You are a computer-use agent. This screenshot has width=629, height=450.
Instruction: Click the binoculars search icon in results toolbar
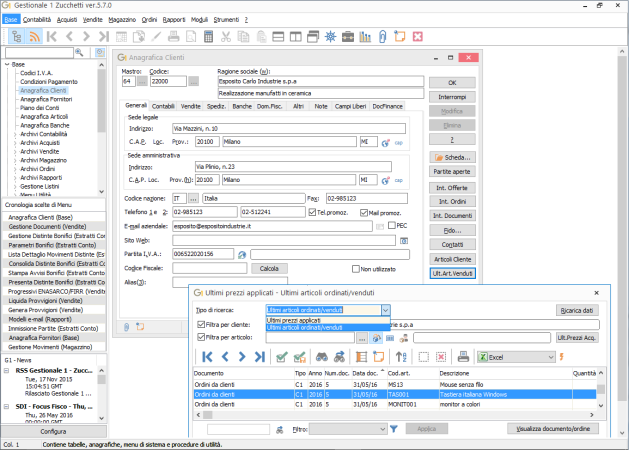(322, 357)
